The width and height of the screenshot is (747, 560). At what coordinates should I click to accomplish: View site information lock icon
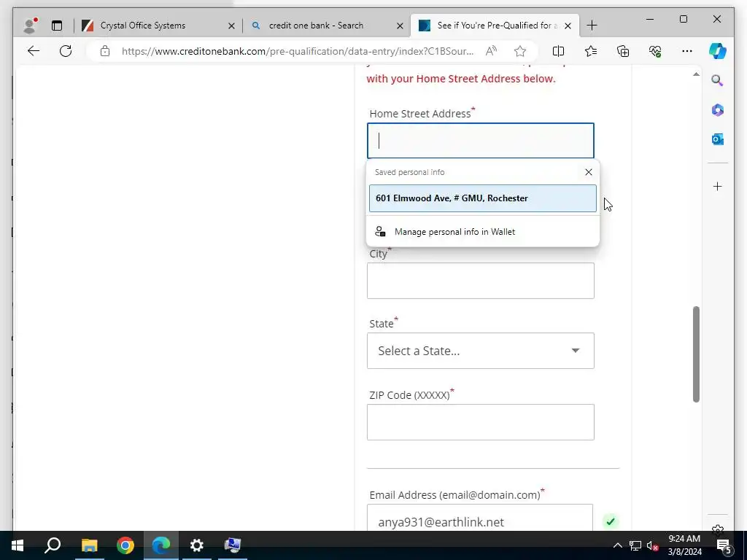105,51
